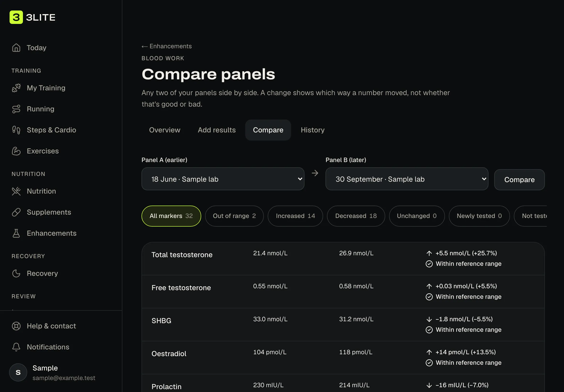Click the Prolactin row label
This screenshot has width=564, height=392.
coord(167,387)
